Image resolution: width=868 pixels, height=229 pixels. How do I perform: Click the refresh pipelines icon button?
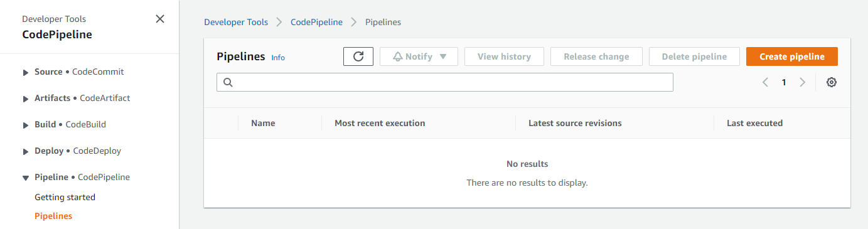tap(358, 56)
